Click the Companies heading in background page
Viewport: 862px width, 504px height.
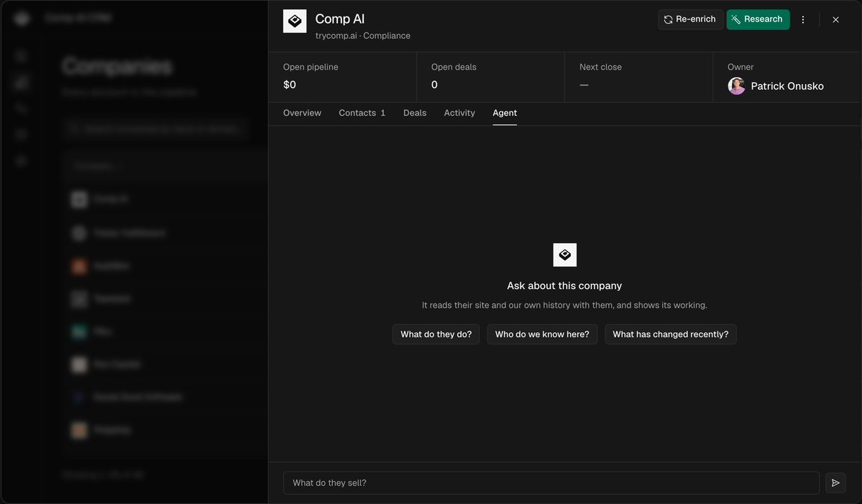117,66
